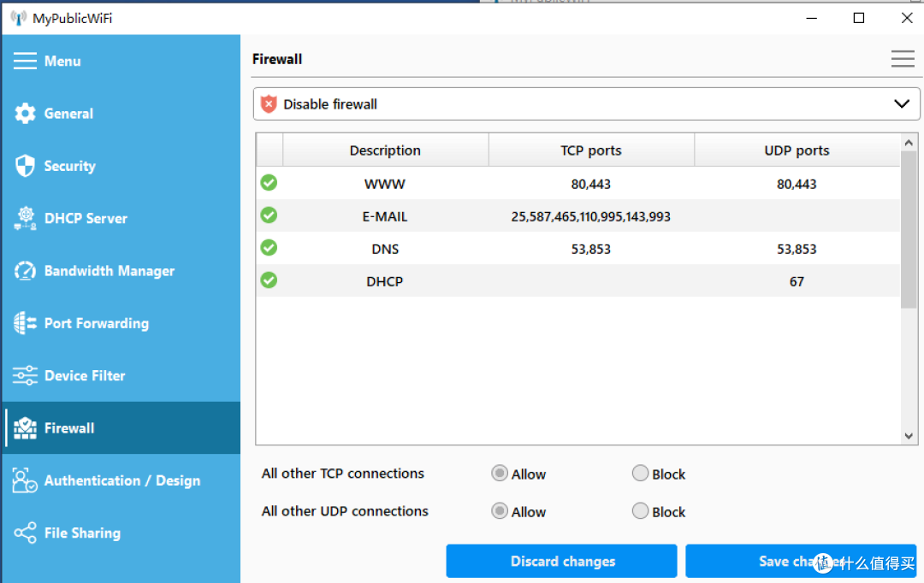This screenshot has height=583, width=924.
Task: Click the DHCP Server icon
Action: tap(25, 218)
